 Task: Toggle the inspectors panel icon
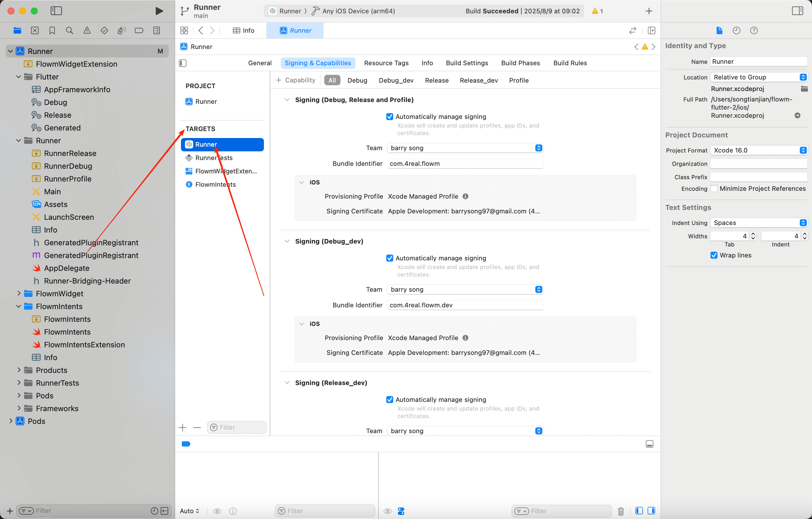coord(797,11)
